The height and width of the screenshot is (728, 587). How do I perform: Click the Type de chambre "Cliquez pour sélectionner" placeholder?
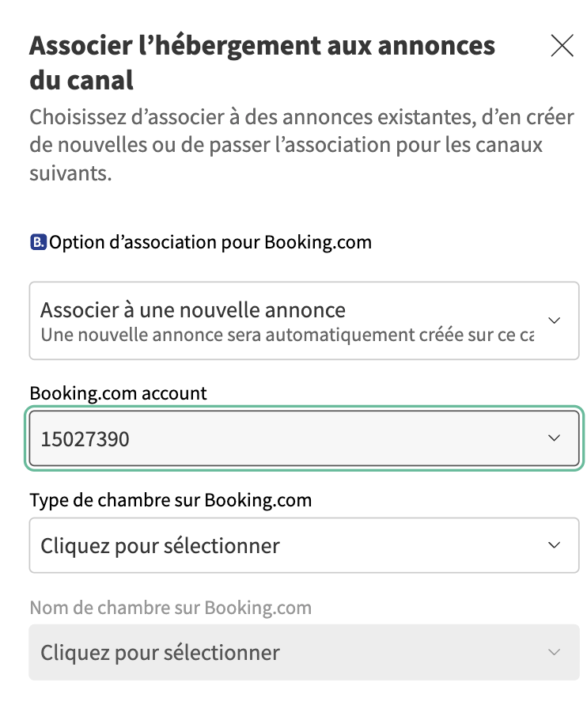[160, 545]
